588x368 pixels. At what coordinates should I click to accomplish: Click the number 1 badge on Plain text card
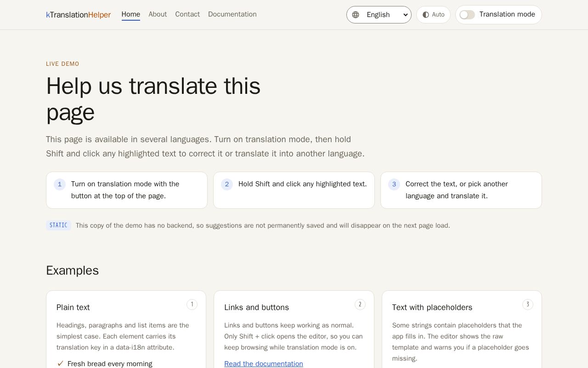(x=192, y=305)
